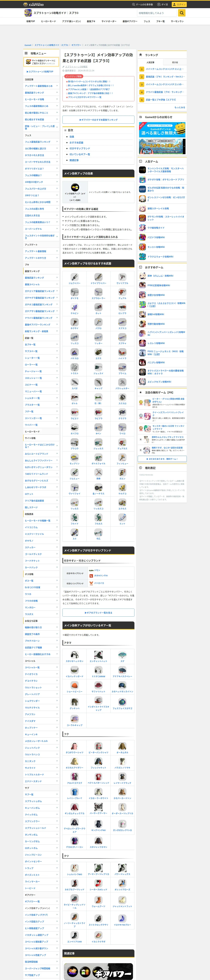
Task: Switch to the 人気記事 ranking tab
Action: pyautogui.click(x=150, y=62)
